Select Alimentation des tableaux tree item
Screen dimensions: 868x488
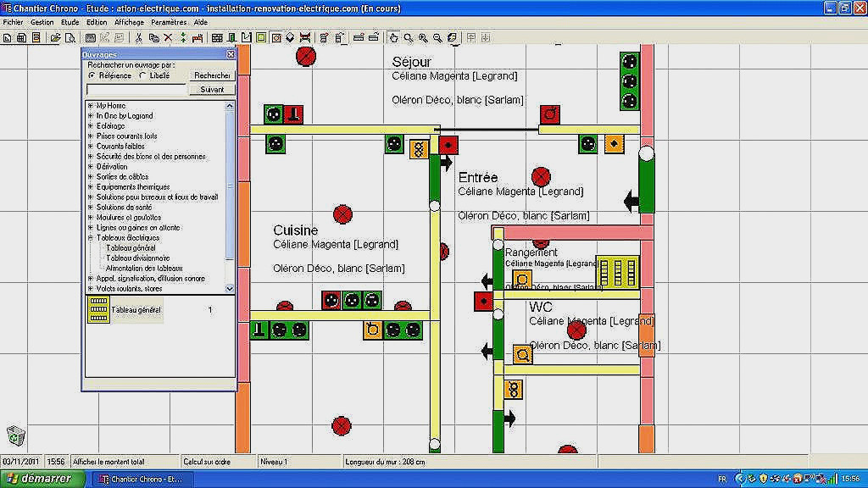[x=144, y=269]
